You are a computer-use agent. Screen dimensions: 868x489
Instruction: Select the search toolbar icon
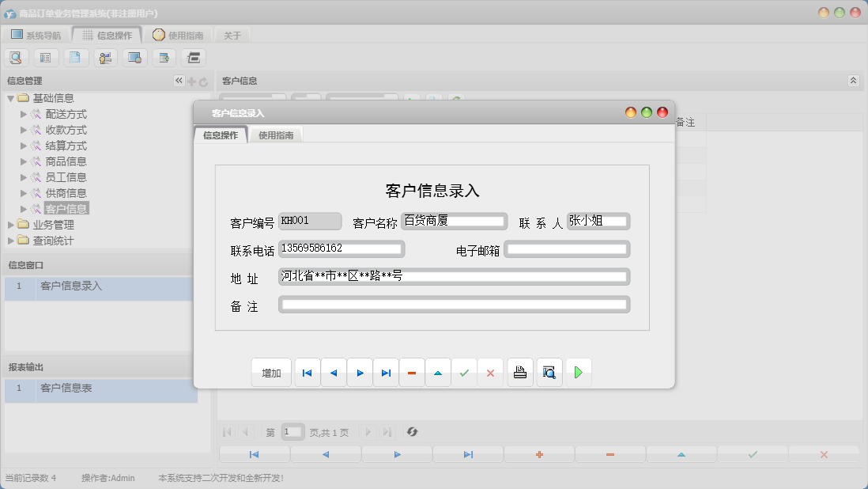point(17,57)
